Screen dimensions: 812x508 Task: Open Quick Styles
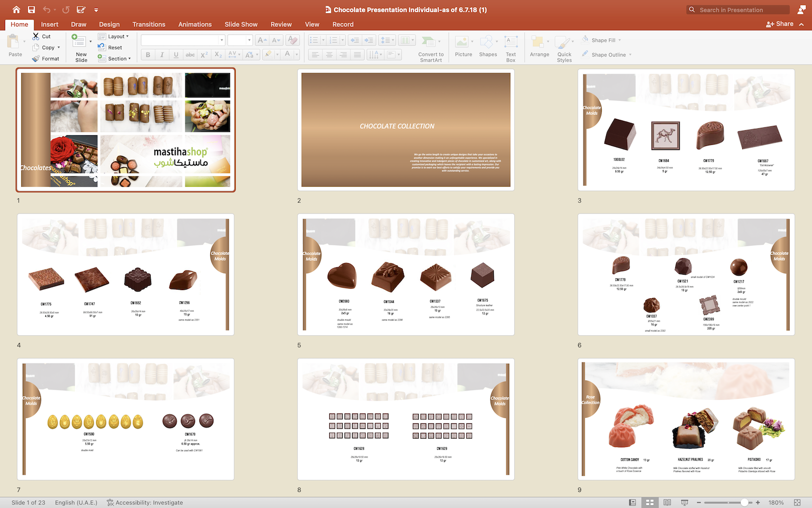[564, 49]
